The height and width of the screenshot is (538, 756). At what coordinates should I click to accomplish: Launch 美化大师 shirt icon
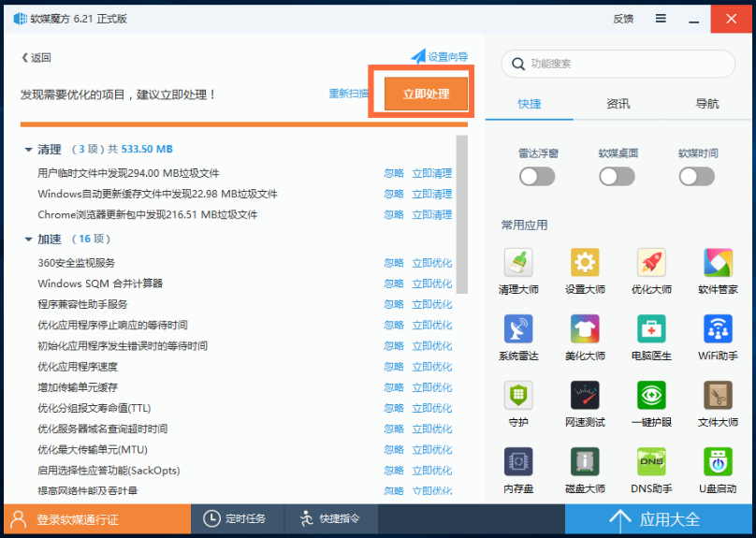(585, 328)
